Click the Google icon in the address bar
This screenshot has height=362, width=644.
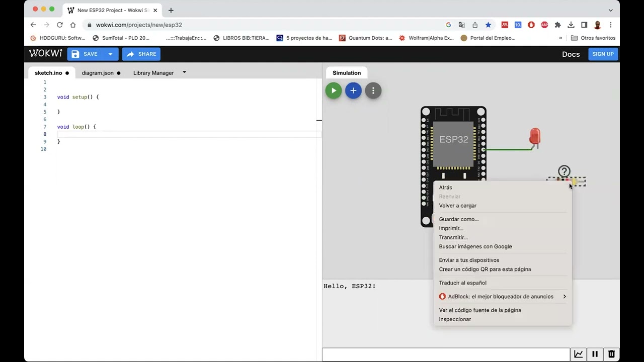pos(448,25)
